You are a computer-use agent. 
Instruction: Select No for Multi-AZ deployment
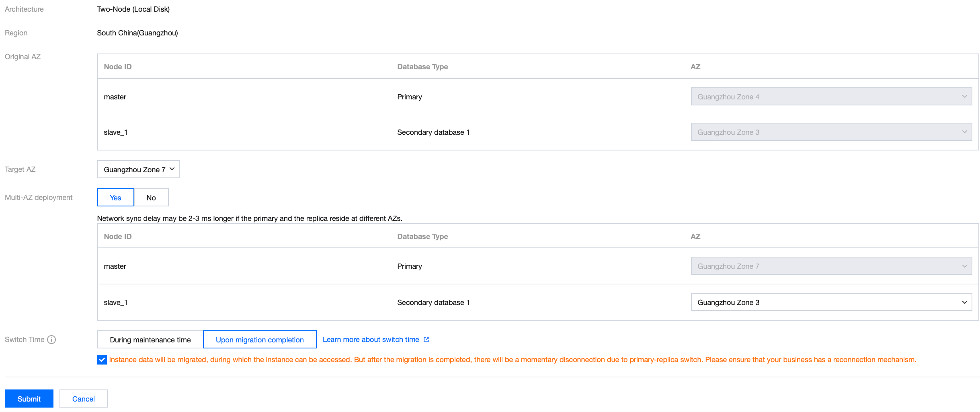[x=151, y=198]
